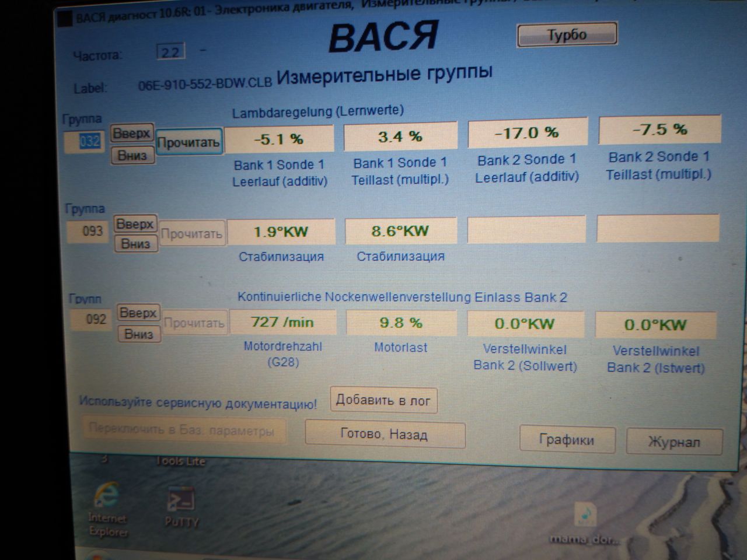This screenshot has height=560, width=747.
Task: Click Вниз next to group 032
Action: [x=132, y=156]
